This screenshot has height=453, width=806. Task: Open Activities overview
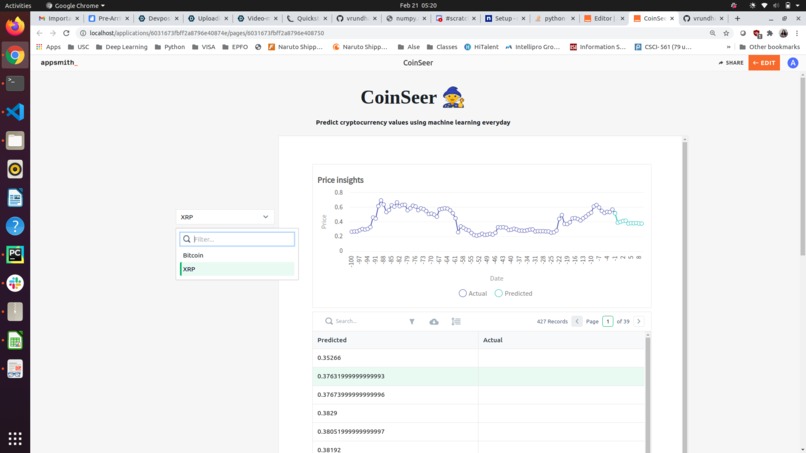(x=18, y=5)
